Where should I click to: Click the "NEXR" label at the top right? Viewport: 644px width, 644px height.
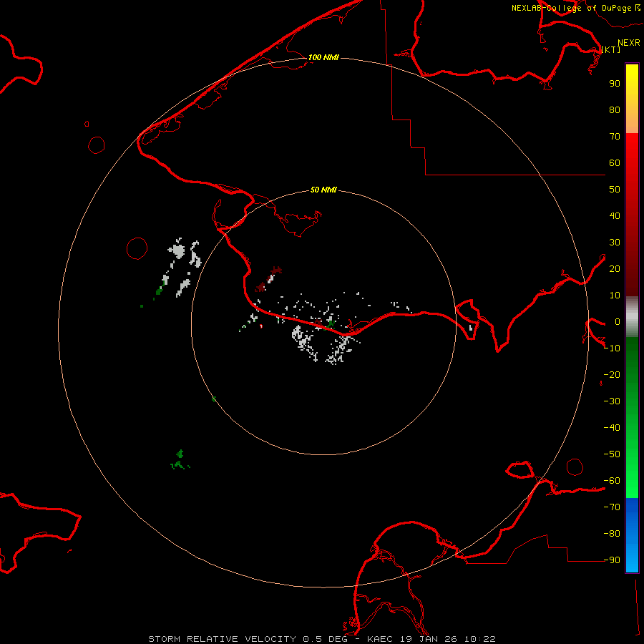tap(629, 43)
